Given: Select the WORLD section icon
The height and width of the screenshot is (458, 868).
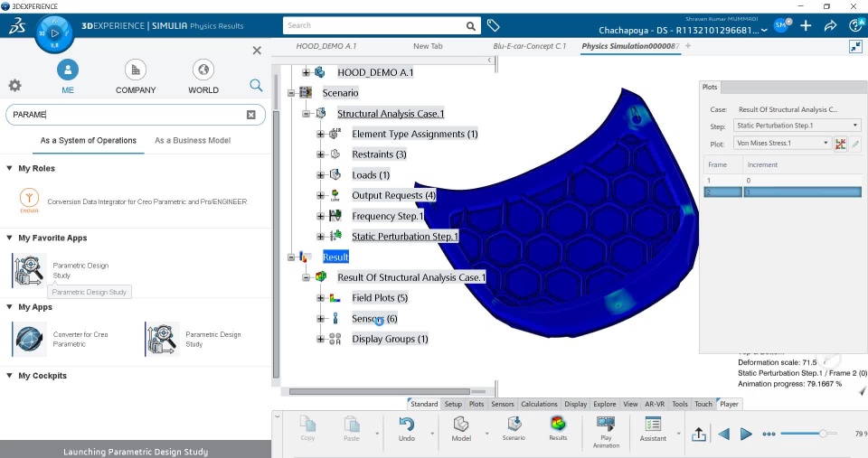Looking at the screenshot, I should pyautogui.click(x=203, y=70).
